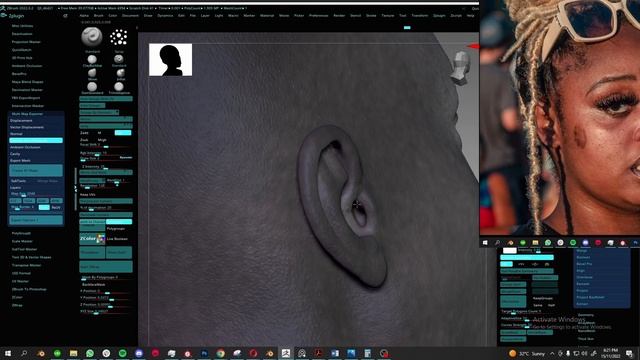Expand UV Master section

click(20, 281)
